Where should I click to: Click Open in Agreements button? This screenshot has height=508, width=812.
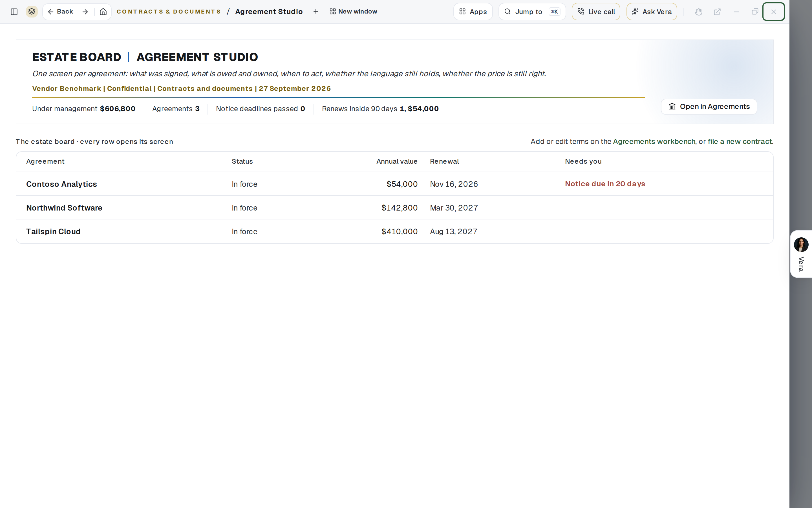[709, 107]
